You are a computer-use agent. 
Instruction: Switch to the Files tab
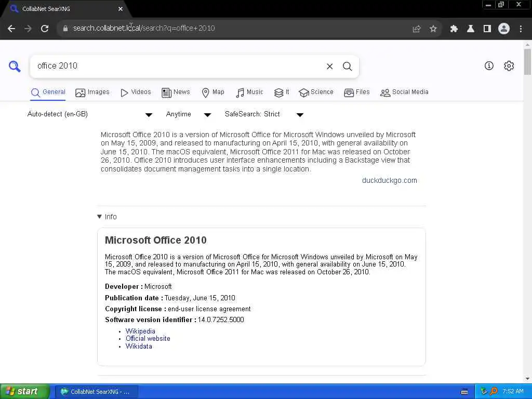[356, 92]
